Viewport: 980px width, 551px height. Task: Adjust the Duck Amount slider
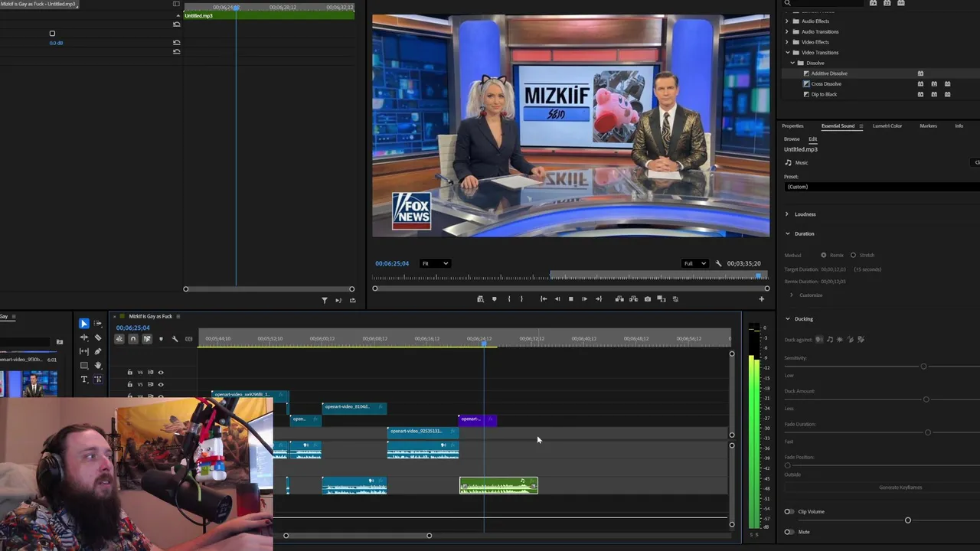point(926,399)
